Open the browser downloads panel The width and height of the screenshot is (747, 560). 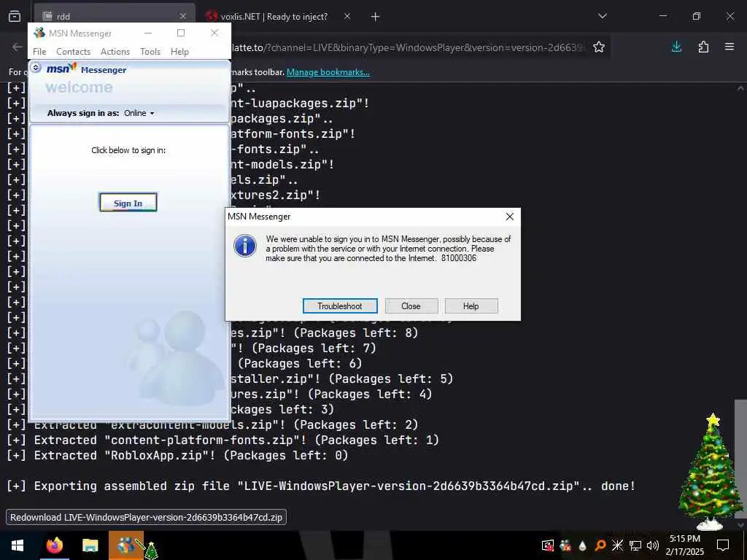pos(676,47)
